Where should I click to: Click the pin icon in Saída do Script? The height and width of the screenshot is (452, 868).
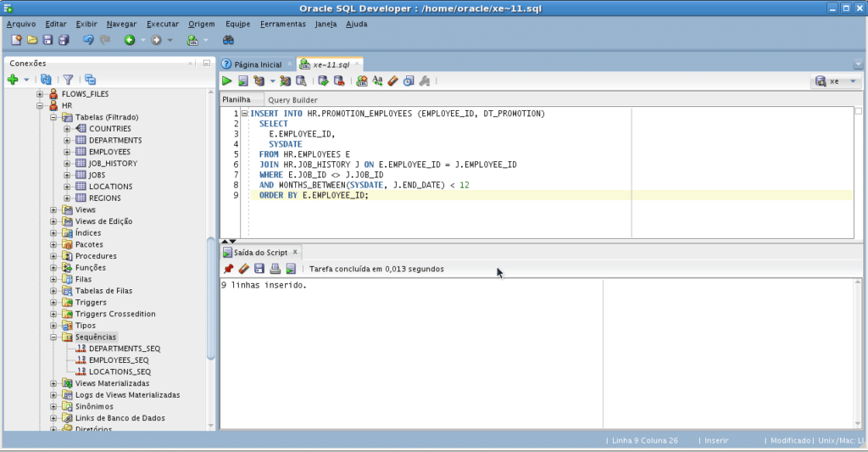pyautogui.click(x=228, y=269)
